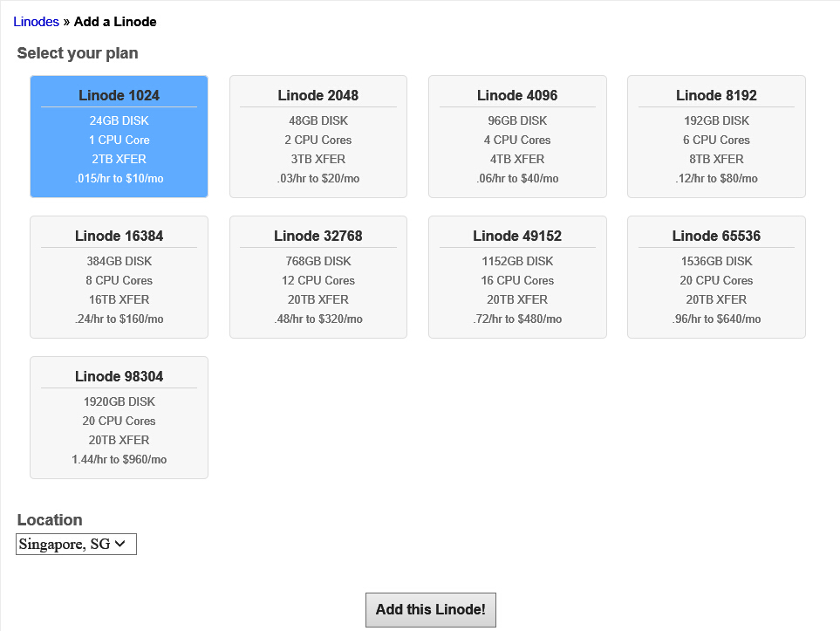Click the 384GB DISK text

click(x=119, y=261)
